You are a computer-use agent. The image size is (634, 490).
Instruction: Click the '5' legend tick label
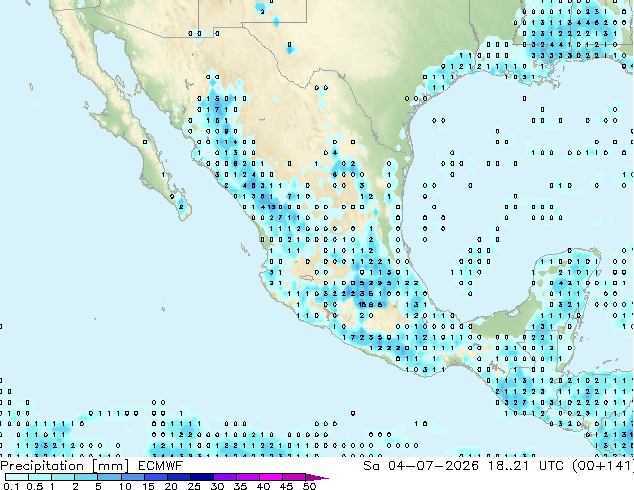pyautogui.click(x=98, y=486)
